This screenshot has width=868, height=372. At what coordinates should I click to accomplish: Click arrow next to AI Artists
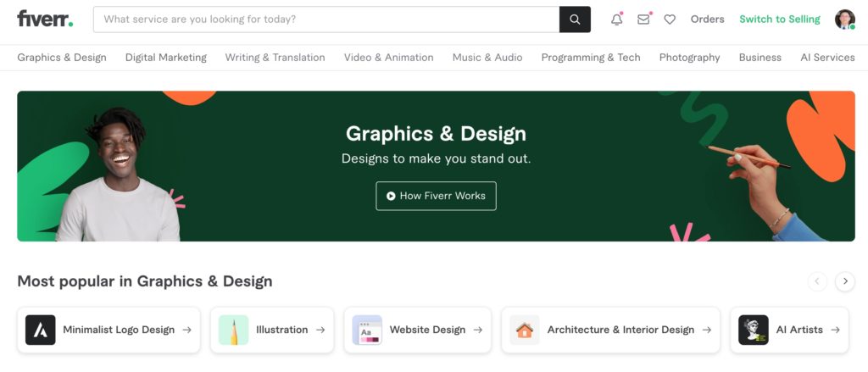(x=835, y=330)
